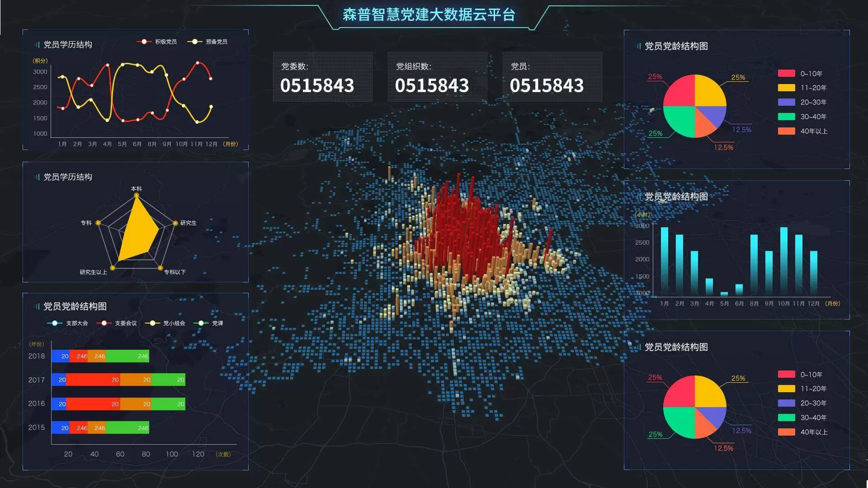The image size is (868, 488).
Task: Click the 专科以下 radar axis label
Action: [175, 272]
